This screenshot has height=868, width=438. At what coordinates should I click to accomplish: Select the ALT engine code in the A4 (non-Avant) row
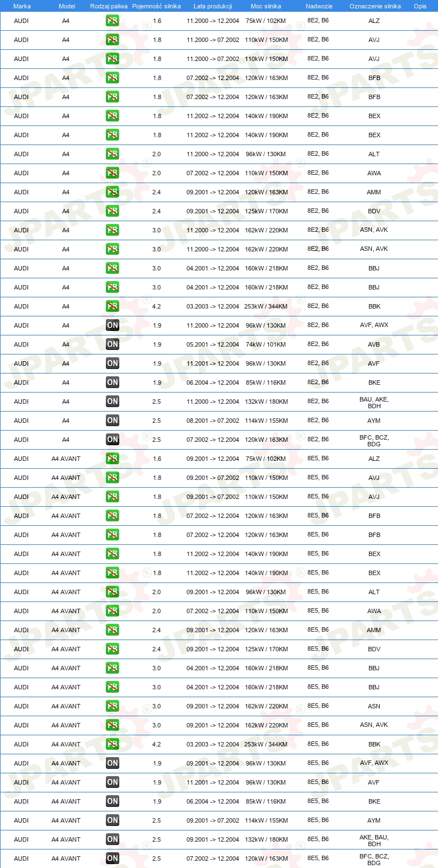(x=374, y=155)
